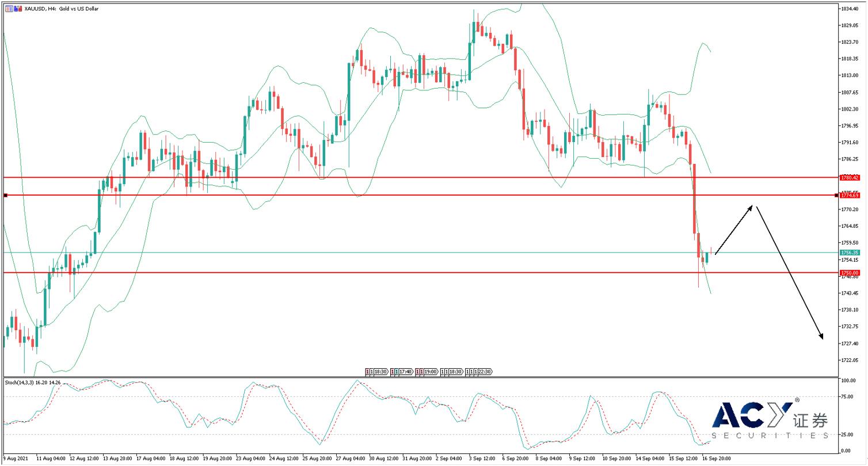This screenshot has width=868, height=466.
Task: Select the red 1750.00 price label
Action: click(850, 273)
